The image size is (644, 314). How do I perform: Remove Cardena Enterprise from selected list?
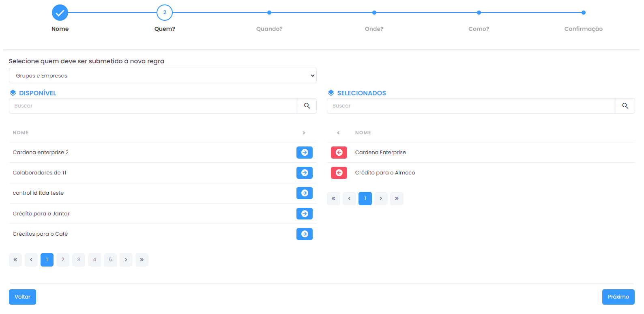[x=339, y=153]
